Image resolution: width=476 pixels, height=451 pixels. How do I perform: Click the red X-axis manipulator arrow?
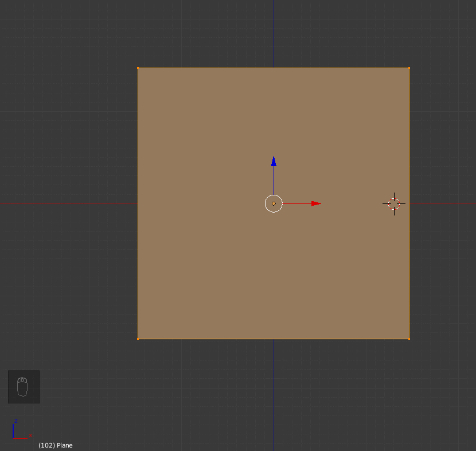pyautogui.click(x=316, y=203)
